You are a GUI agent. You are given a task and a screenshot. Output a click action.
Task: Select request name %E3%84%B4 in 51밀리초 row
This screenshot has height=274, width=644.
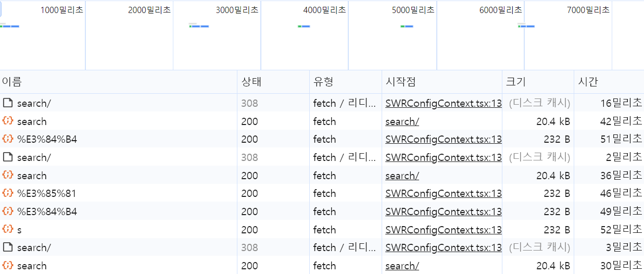47,139
